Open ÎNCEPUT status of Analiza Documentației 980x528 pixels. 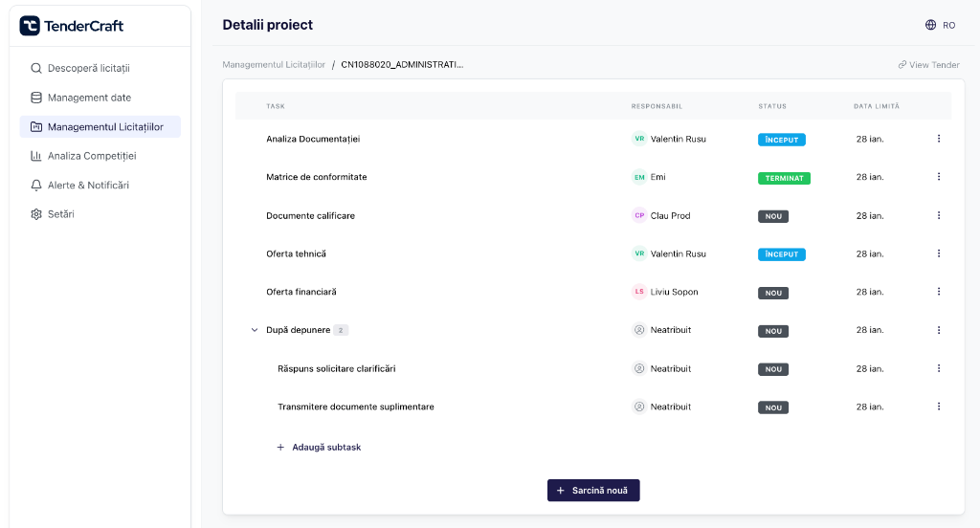click(781, 140)
